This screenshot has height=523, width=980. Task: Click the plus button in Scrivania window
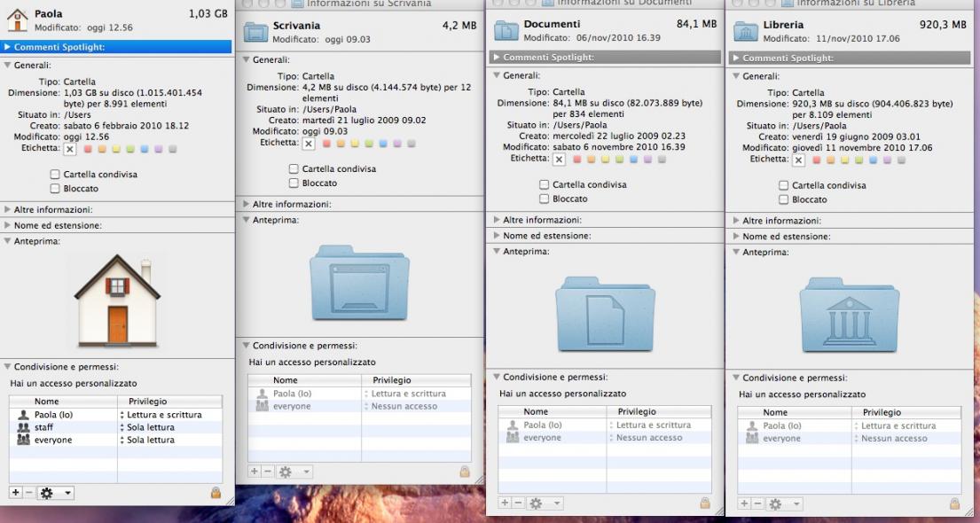point(255,472)
